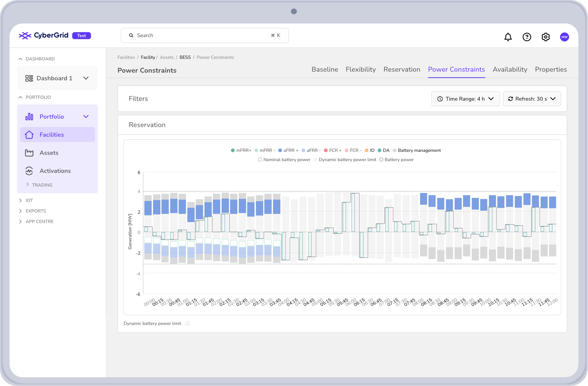Open the MW user avatar menu

564,37
